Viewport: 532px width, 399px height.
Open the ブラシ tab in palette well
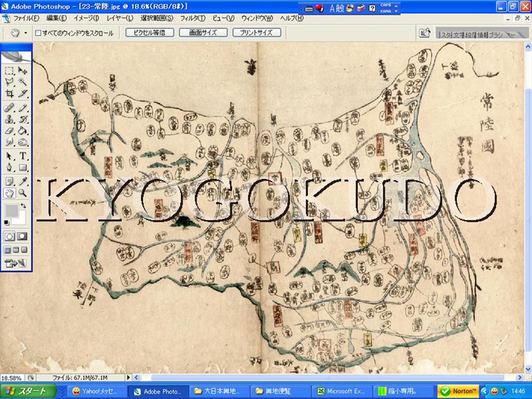point(496,35)
